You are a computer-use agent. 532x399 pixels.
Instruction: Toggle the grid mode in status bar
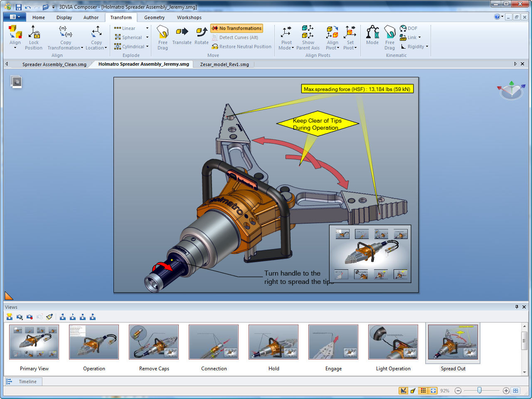click(x=423, y=391)
